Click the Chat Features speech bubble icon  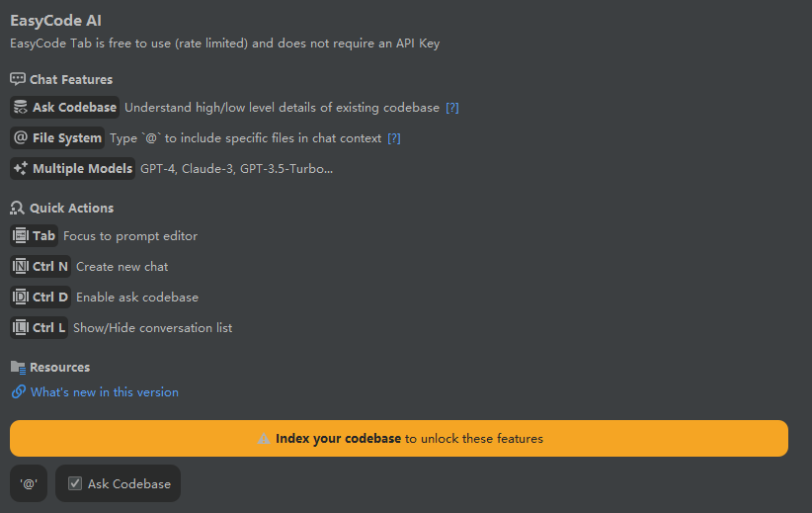[18, 79]
